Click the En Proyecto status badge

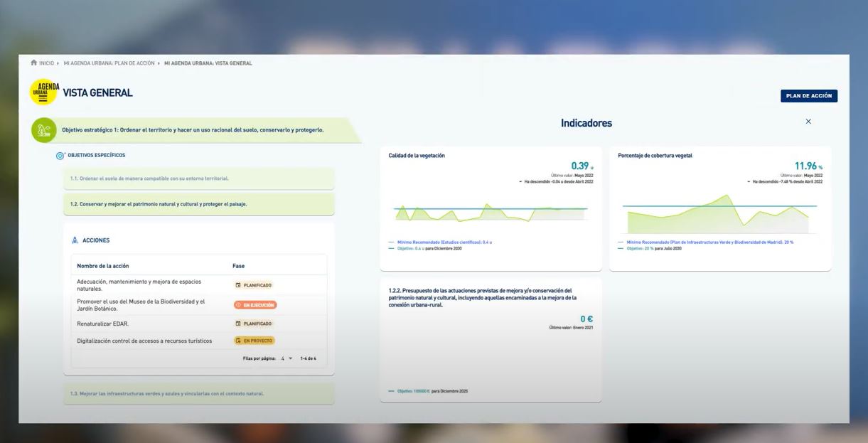coord(254,341)
